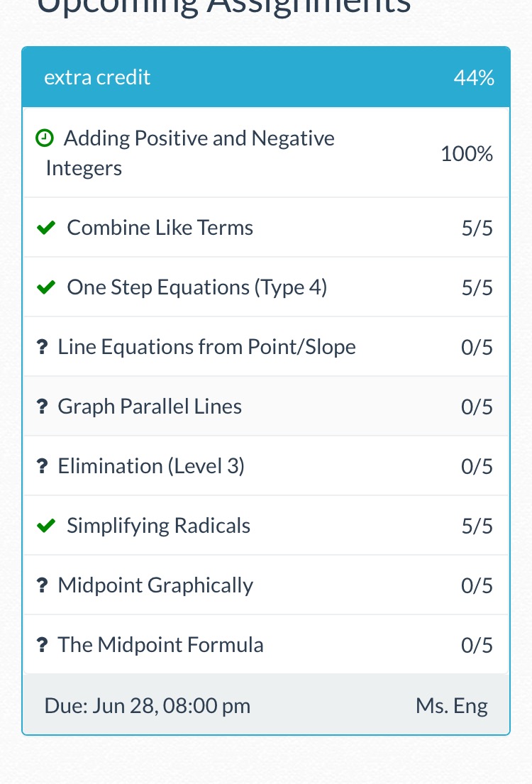The height and width of the screenshot is (784, 532).
Task: Click the question mark icon beside Graph Parallel Lines
Action: click(43, 406)
